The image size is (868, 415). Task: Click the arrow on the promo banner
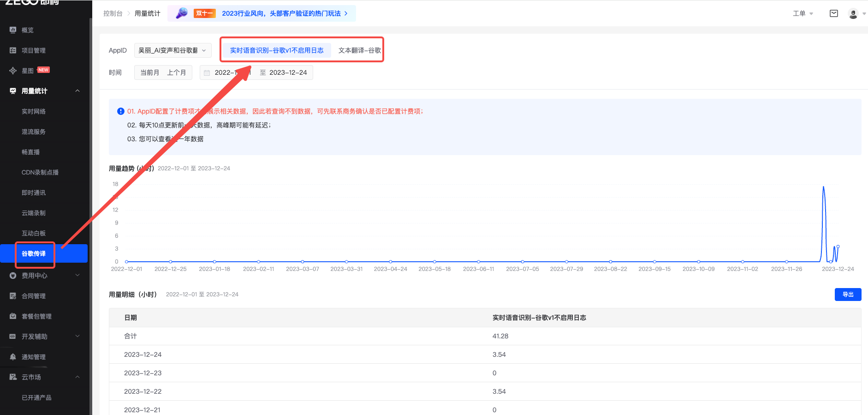(x=346, y=13)
